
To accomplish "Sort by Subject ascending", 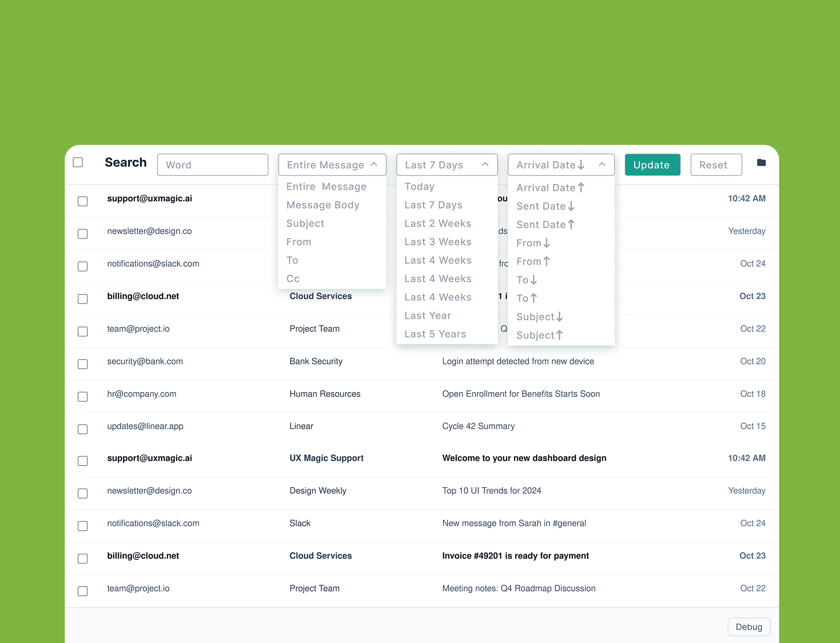I will pyautogui.click(x=539, y=335).
